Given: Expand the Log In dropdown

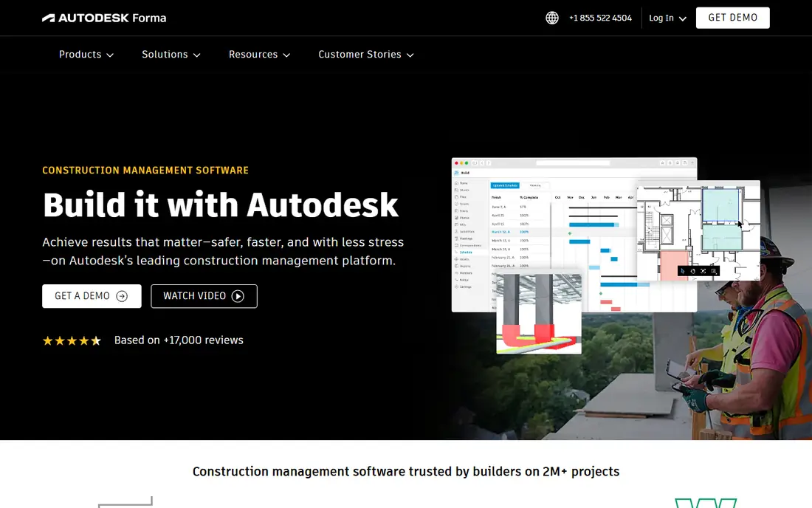Looking at the screenshot, I should click(667, 18).
